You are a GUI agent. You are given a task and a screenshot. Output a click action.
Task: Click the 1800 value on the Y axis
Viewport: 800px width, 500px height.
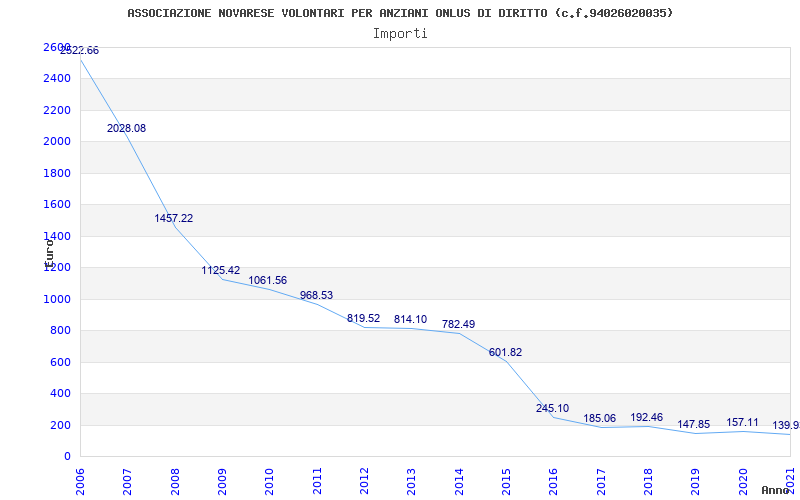pyautogui.click(x=57, y=173)
